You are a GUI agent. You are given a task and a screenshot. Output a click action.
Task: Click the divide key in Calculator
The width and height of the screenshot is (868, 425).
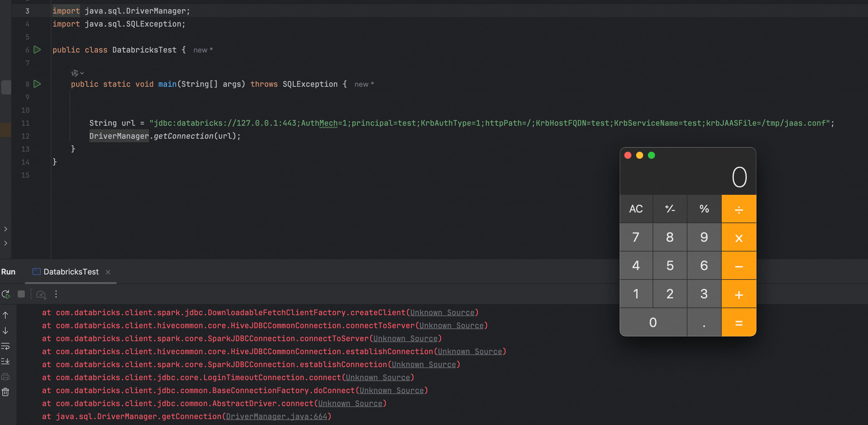coord(738,209)
